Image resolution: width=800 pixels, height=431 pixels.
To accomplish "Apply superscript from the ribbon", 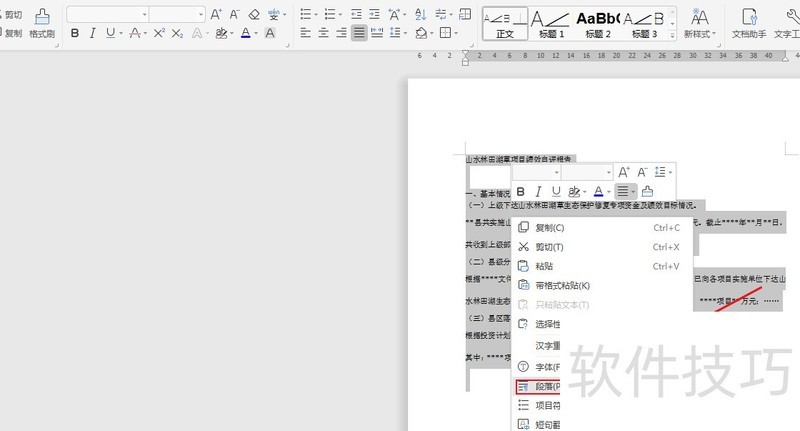I will point(159,33).
